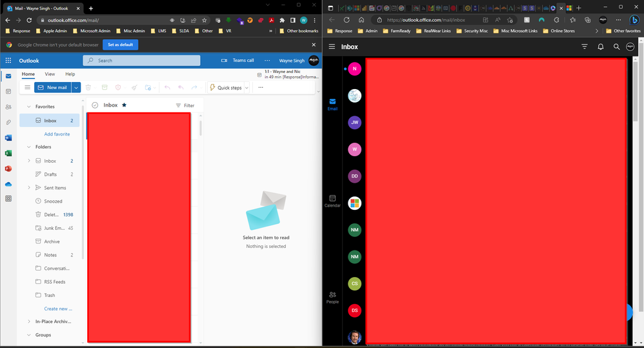This screenshot has height=348, width=644.
Task: Open filter icon in Edge Inbox header
Action: pos(585,47)
